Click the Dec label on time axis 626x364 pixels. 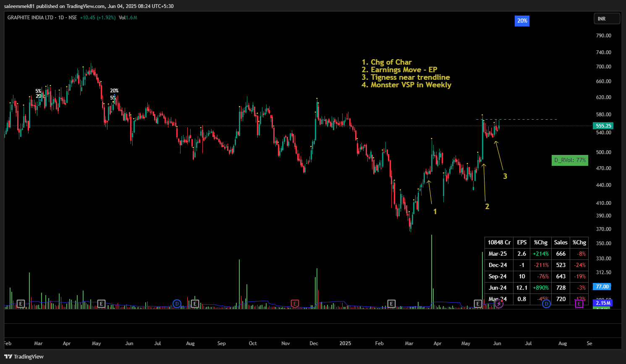(x=314, y=343)
